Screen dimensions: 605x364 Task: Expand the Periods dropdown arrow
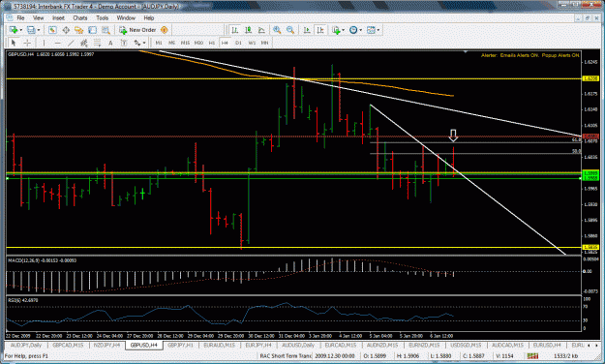360,30
